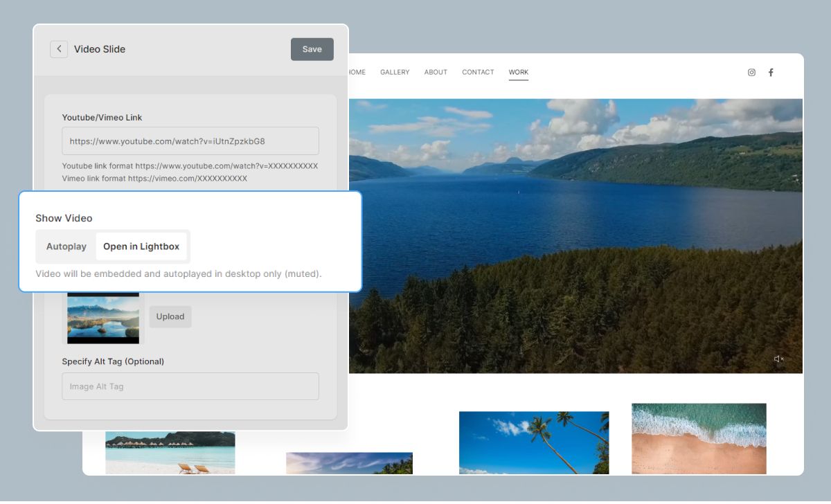Open the beach huts gallery photo
Viewport: 831px width, 504px height.
click(x=170, y=453)
